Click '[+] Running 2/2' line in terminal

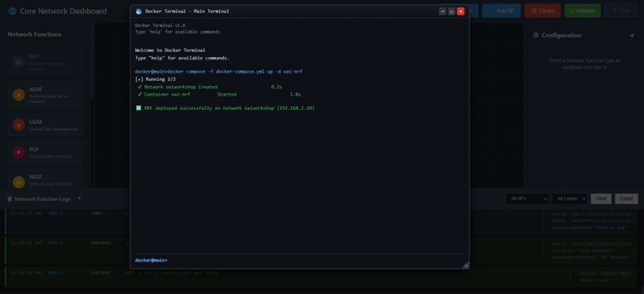(x=155, y=79)
